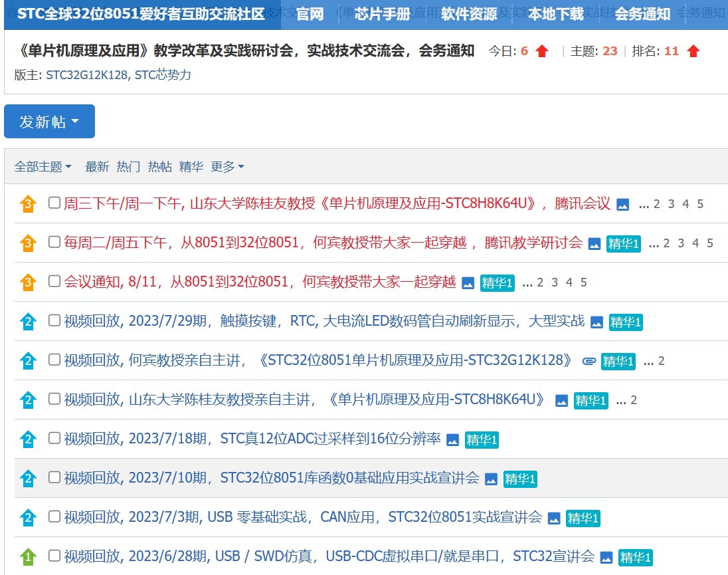Tick the checkbox for the 周三下午/周一下午 thread
Screen dimensions: 728x575
[x=54, y=203]
